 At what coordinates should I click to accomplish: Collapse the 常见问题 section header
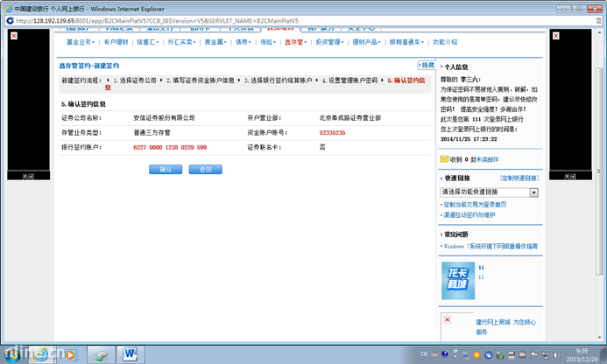tap(456, 234)
